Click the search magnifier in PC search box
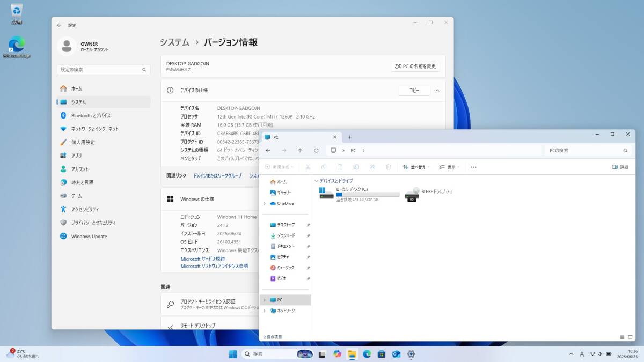 pyautogui.click(x=625, y=151)
